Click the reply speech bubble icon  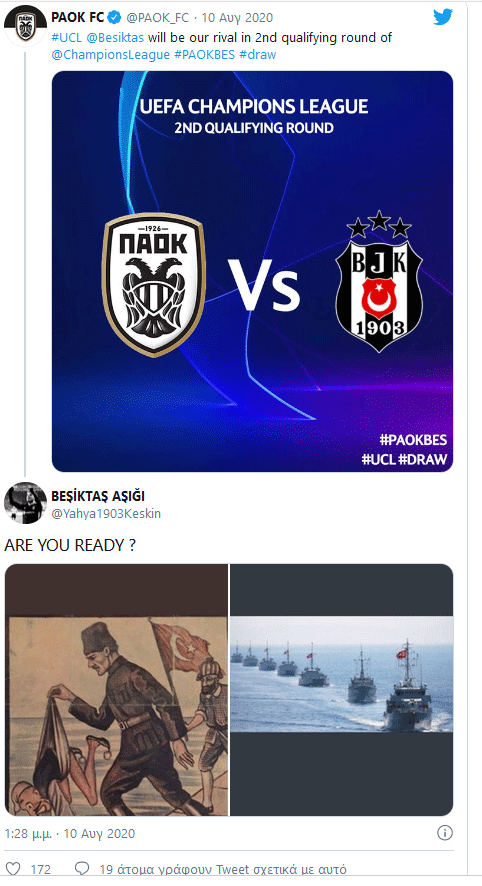(82, 868)
